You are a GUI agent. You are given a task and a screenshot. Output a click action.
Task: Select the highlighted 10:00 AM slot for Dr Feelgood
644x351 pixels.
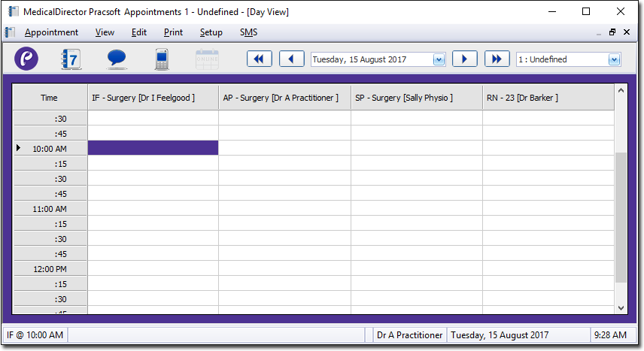pyautogui.click(x=153, y=148)
